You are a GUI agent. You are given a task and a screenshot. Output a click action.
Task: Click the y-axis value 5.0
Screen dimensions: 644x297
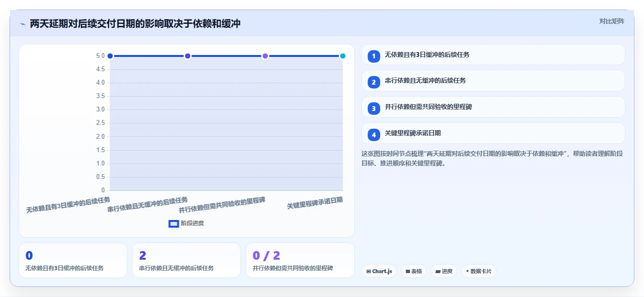point(100,56)
